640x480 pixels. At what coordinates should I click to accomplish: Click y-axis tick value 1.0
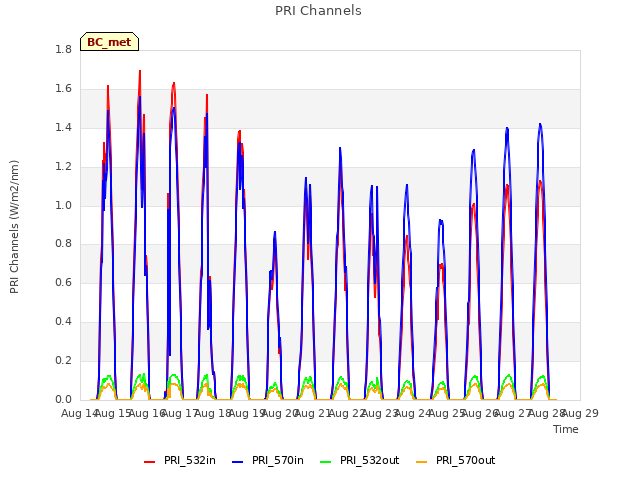[63, 205]
